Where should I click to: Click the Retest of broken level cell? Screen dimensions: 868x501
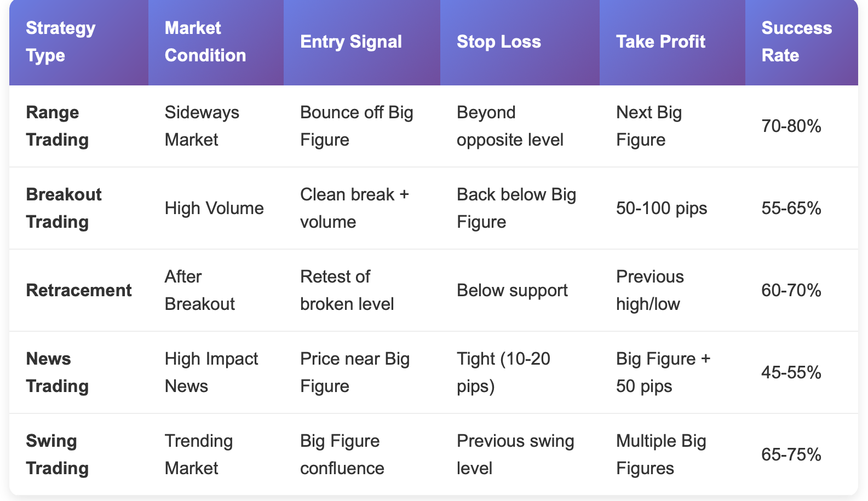362,290
